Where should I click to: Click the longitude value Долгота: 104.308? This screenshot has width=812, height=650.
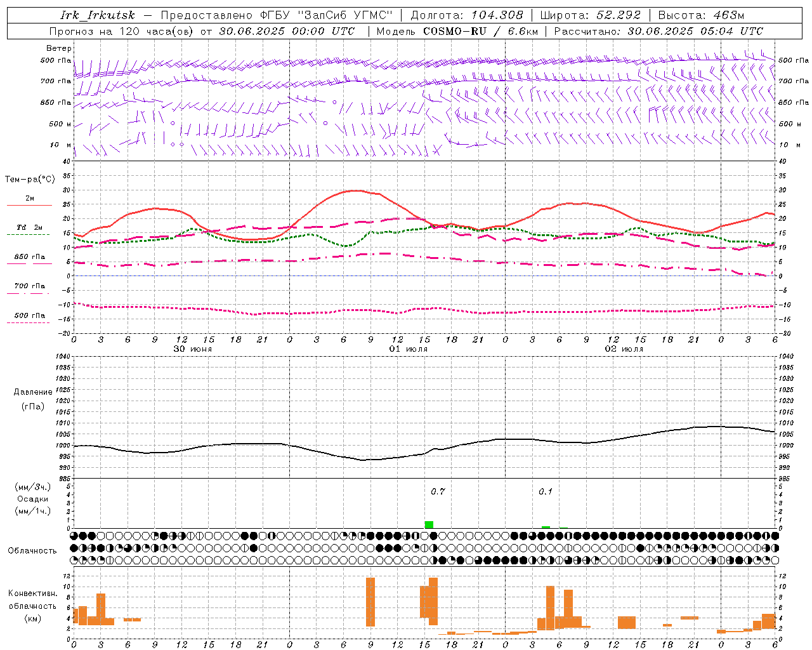coord(467,15)
